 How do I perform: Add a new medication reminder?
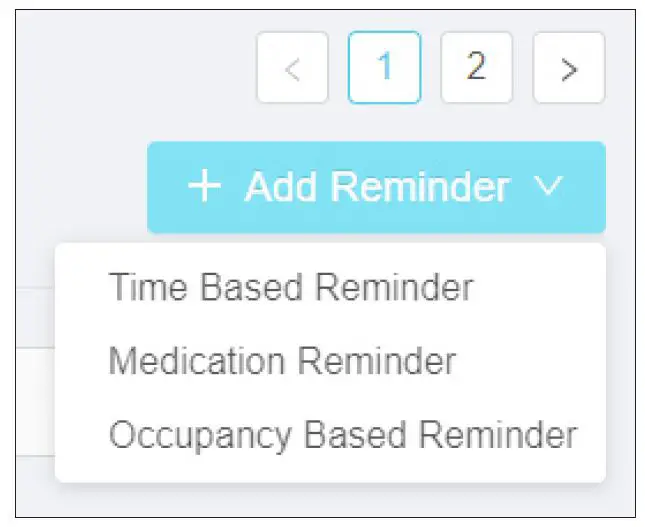pyautogui.click(x=282, y=361)
